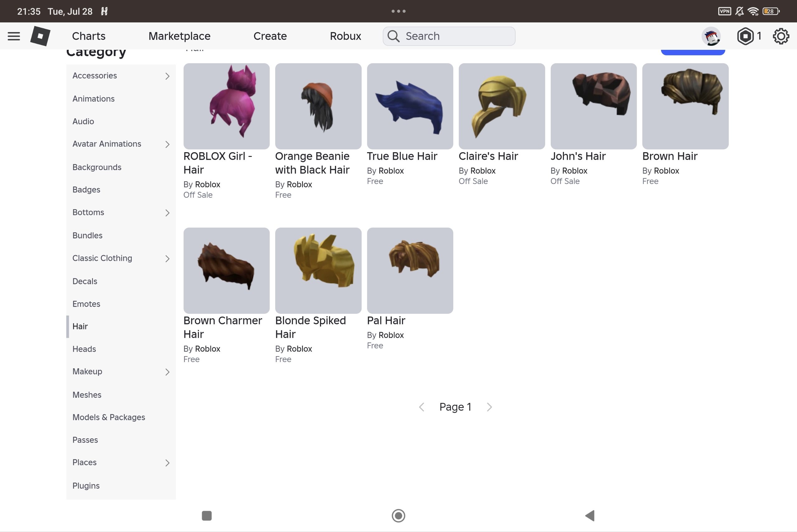Screen dimensions: 797x532
Task: Open True Blue Hair thumbnail
Action: 410,106
